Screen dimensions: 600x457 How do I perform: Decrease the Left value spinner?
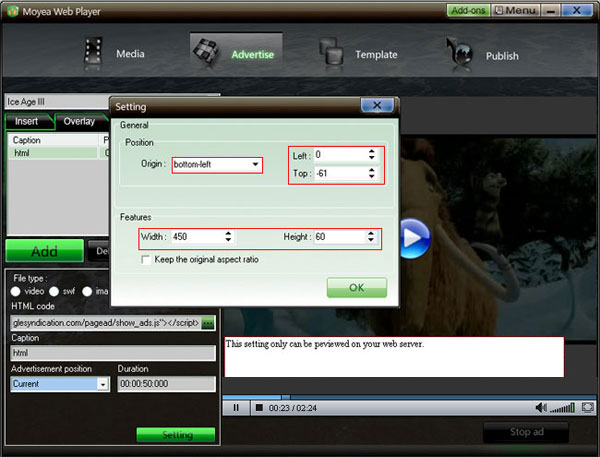(x=372, y=157)
